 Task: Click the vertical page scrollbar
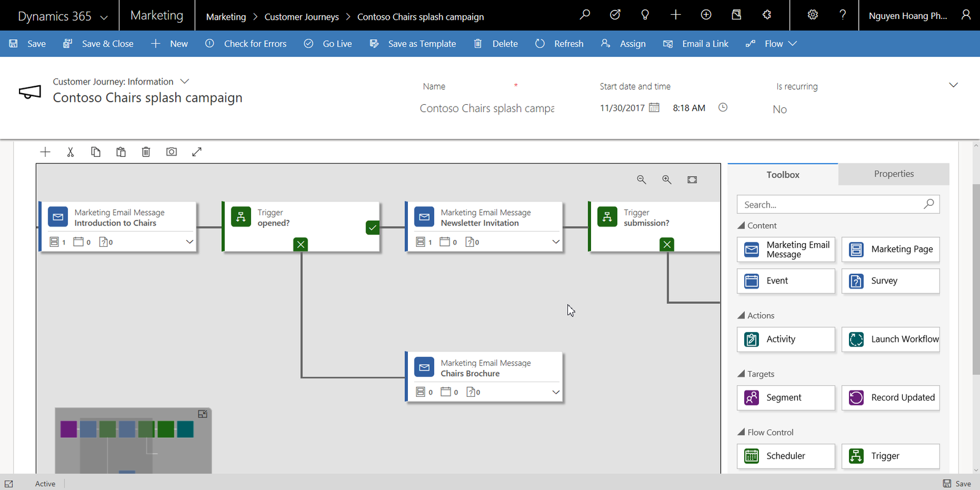(x=976, y=279)
